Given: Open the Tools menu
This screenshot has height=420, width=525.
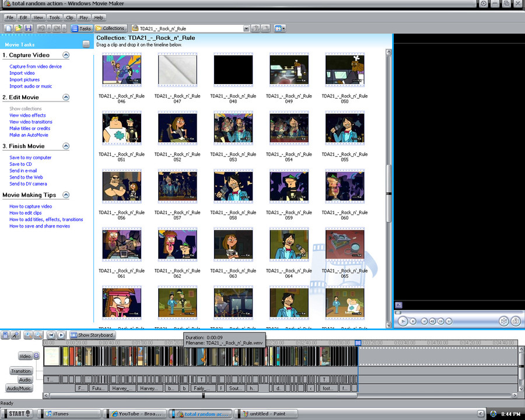Looking at the screenshot, I should 54,17.
